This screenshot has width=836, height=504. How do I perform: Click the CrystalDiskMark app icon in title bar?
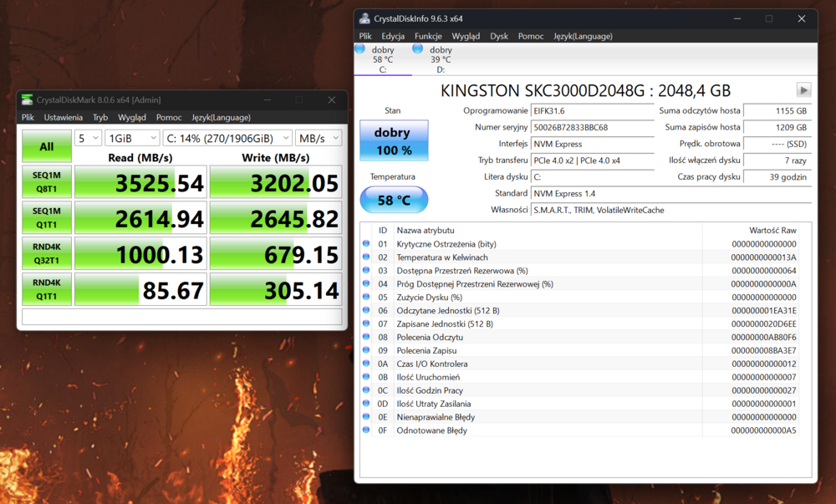pos(28,100)
